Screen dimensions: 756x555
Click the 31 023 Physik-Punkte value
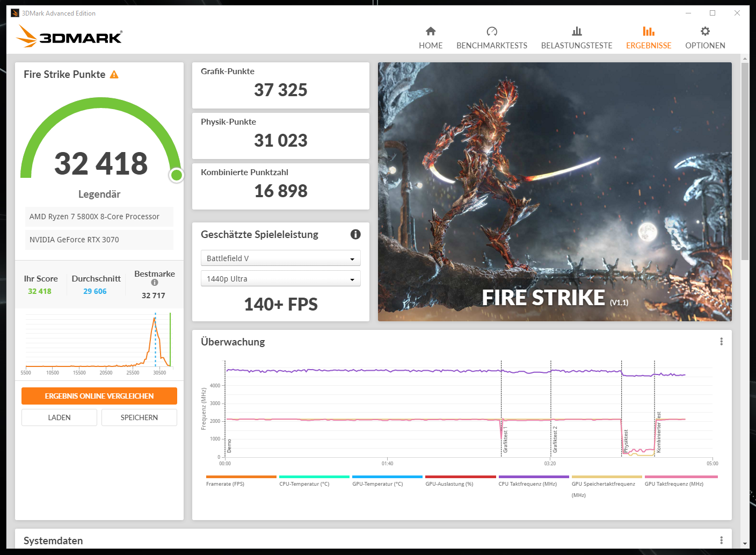pos(281,140)
